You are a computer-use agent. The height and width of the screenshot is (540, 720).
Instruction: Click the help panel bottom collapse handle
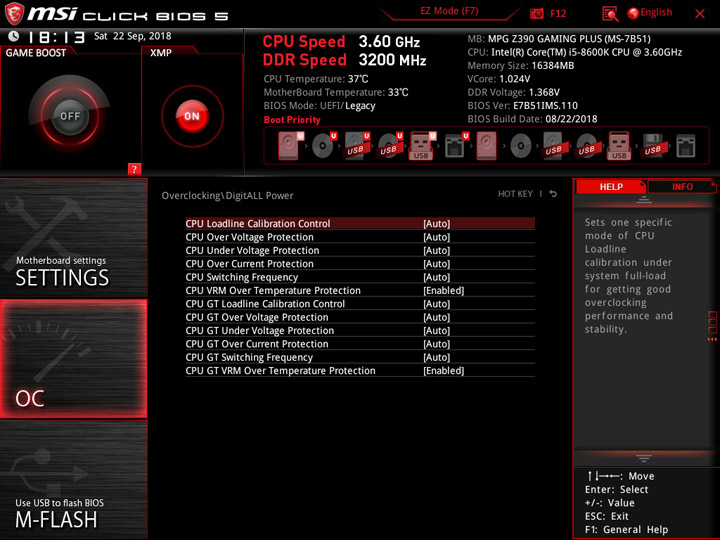tap(644, 458)
